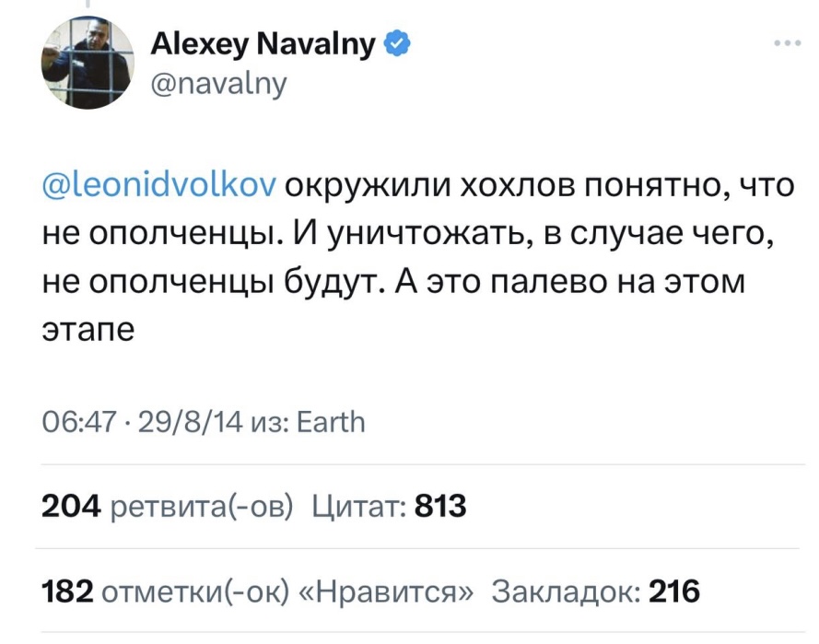Open the Alexey Navalny display name

(x=263, y=44)
